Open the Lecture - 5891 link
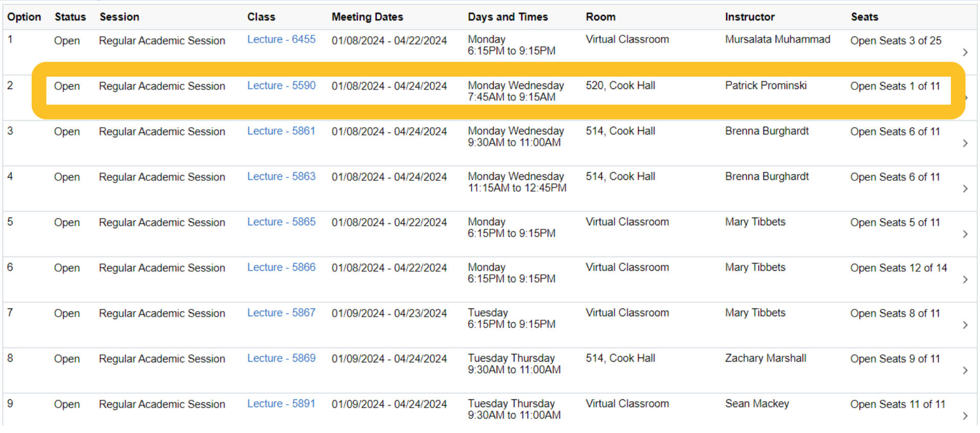The width and height of the screenshot is (980, 433). pyautogui.click(x=281, y=404)
